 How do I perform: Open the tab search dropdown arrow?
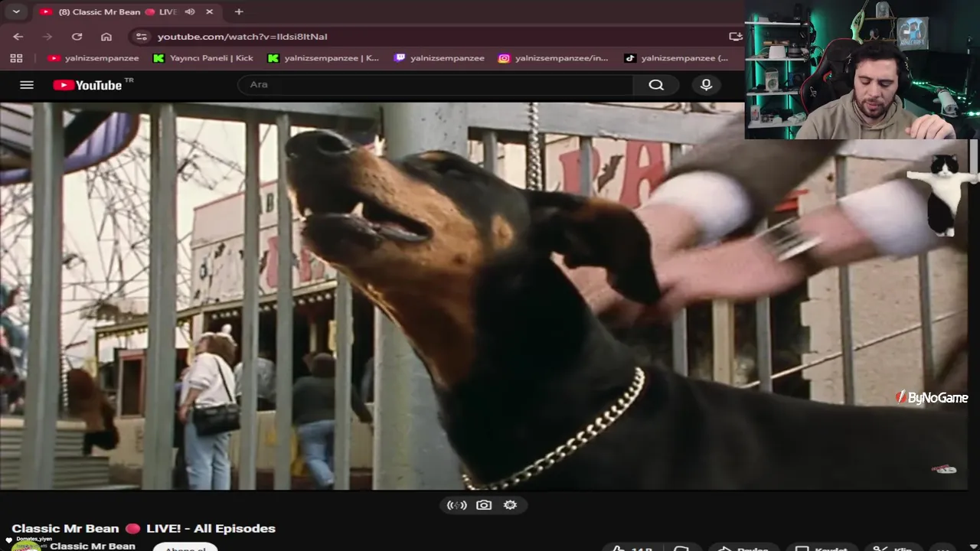(16, 11)
